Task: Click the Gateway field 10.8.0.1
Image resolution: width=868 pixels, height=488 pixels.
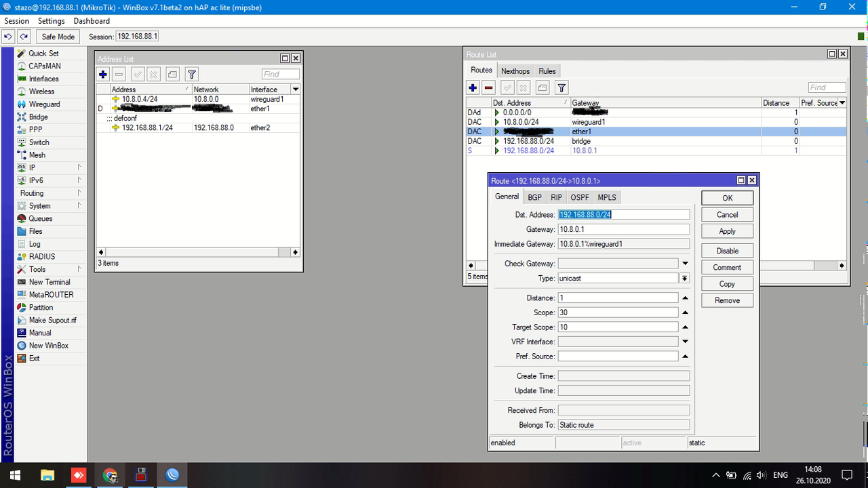Action: (624, 229)
